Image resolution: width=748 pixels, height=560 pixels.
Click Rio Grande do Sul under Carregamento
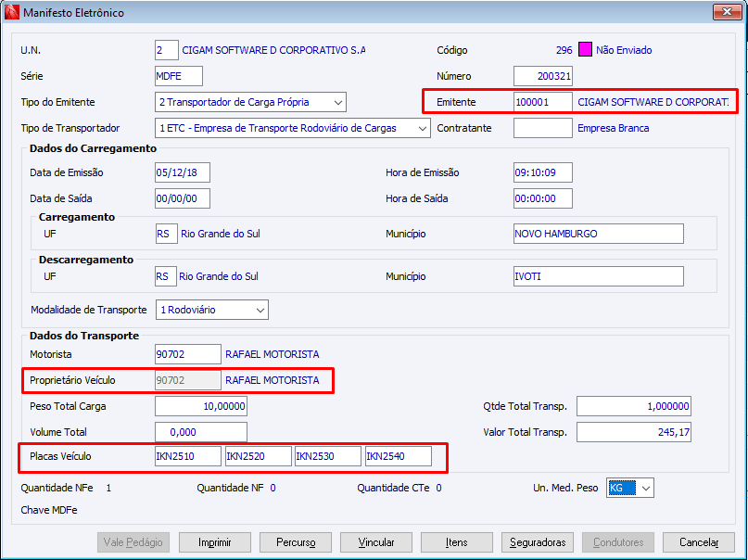coord(221,234)
